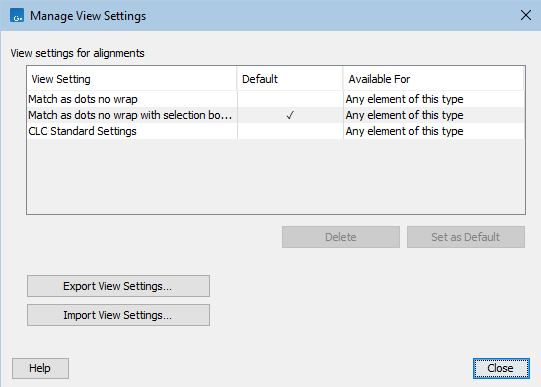Click the Close button

501,368
